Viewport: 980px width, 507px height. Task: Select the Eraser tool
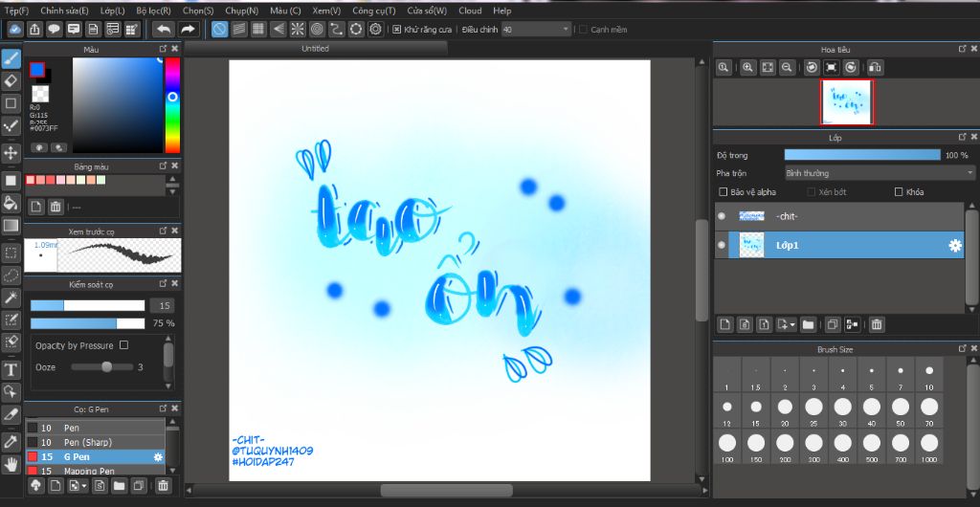tap(11, 81)
